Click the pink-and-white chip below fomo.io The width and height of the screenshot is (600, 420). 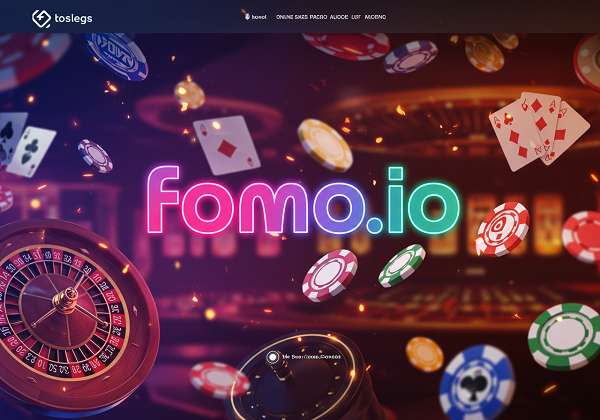[330, 275]
